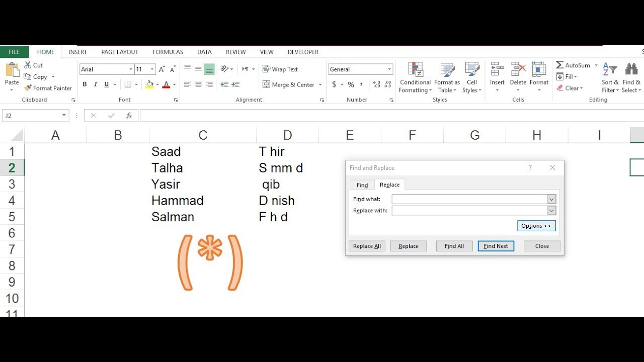Open Format as Table gallery
Image resolution: width=644 pixels, height=362 pixels.
tap(447, 78)
